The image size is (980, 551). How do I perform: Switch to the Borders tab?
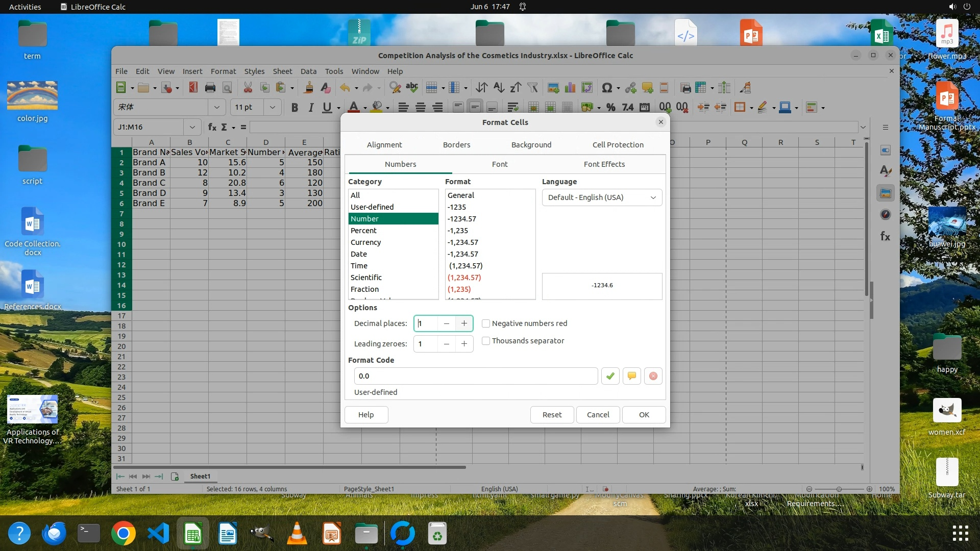pos(456,145)
